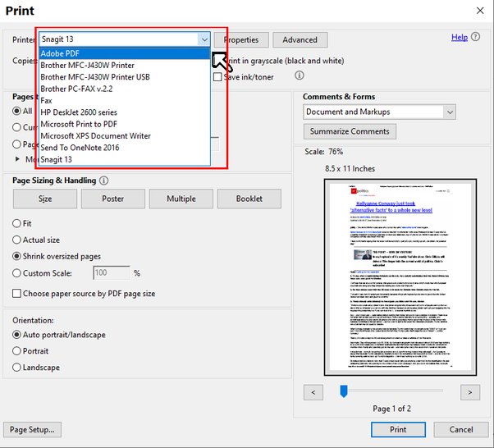Enable Choose paper source by PDF page size
The width and height of the screenshot is (494, 448).
coord(16,294)
